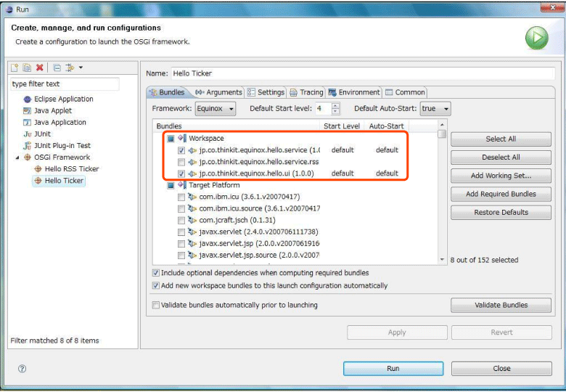
Task: Switch to the Bundles tab
Action: [x=167, y=92]
